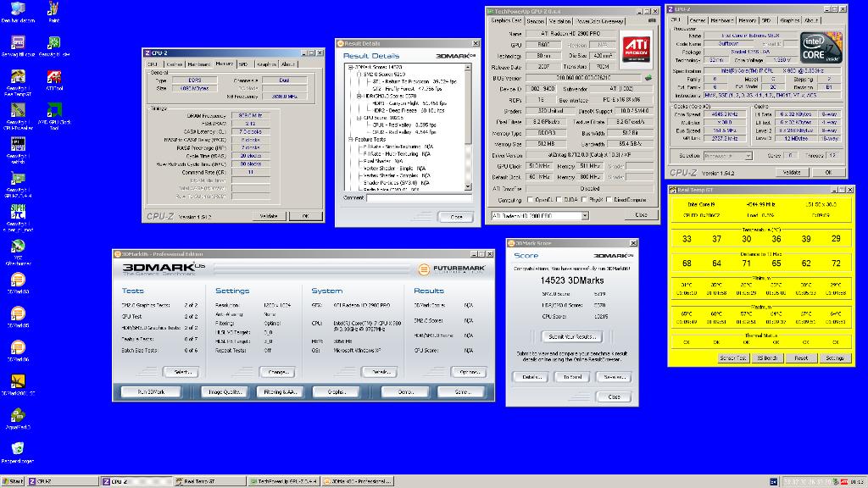Image resolution: width=868 pixels, height=488 pixels.
Task: Open the AquaMark3 desktop shortcut
Action: tap(18, 417)
